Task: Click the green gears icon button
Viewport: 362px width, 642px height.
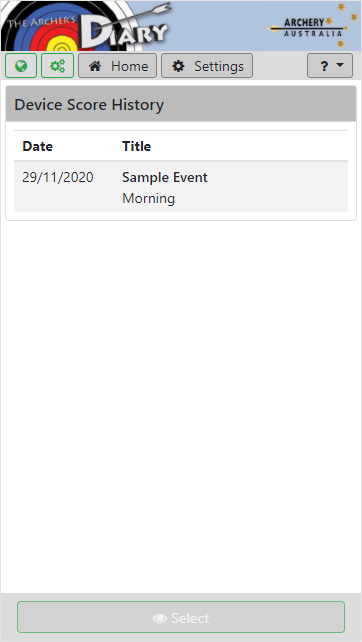Action: (x=57, y=66)
